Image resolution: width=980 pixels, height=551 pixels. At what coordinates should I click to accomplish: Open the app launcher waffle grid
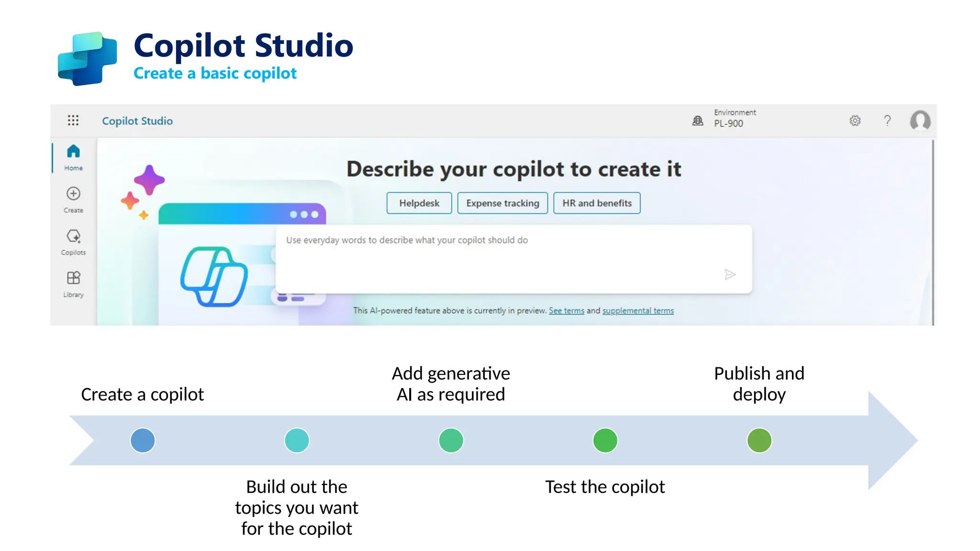73,121
